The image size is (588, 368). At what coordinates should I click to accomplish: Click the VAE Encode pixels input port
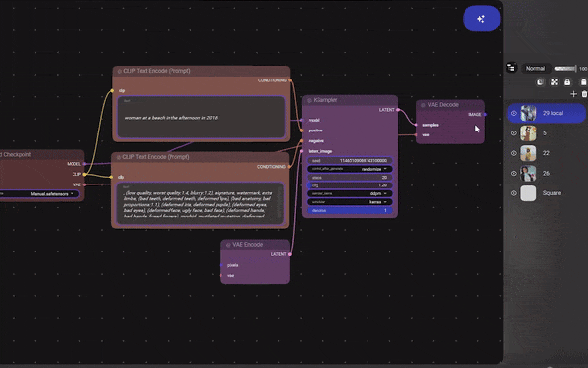pyautogui.click(x=220, y=265)
